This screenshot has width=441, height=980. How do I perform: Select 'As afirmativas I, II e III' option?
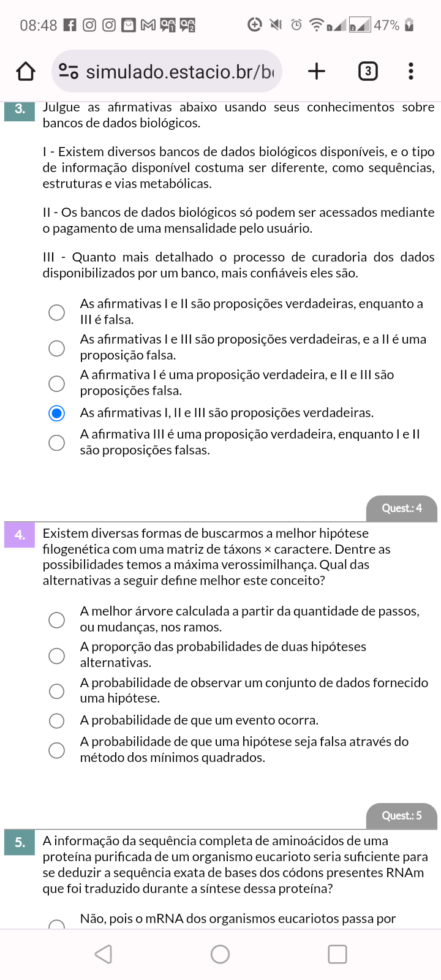tap(57, 413)
